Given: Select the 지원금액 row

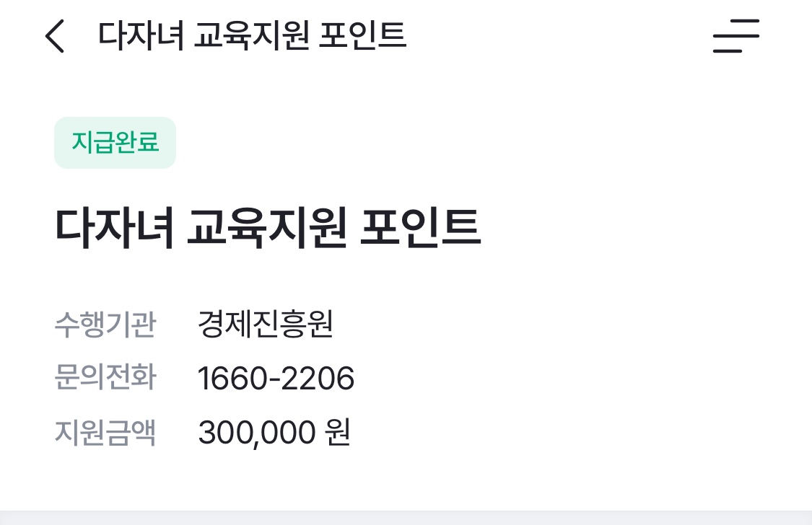Looking at the screenshot, I should coord(105,431).
